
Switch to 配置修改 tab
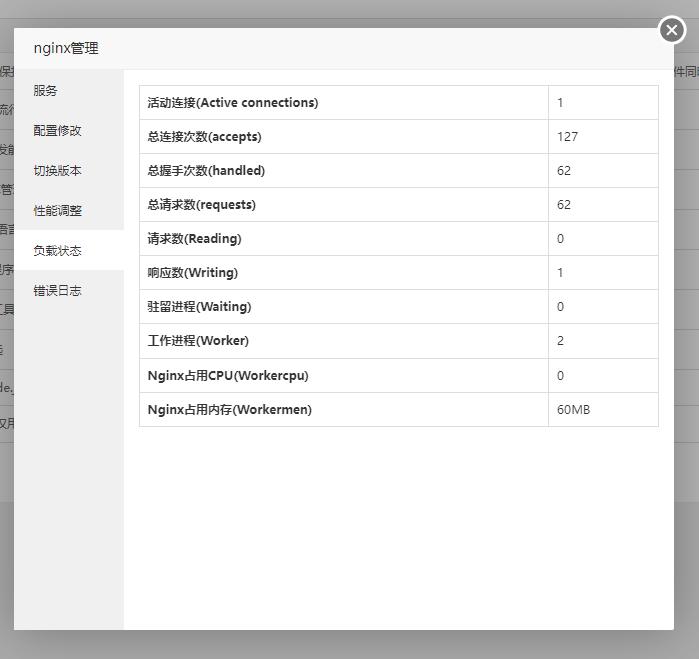pos(58,131)
